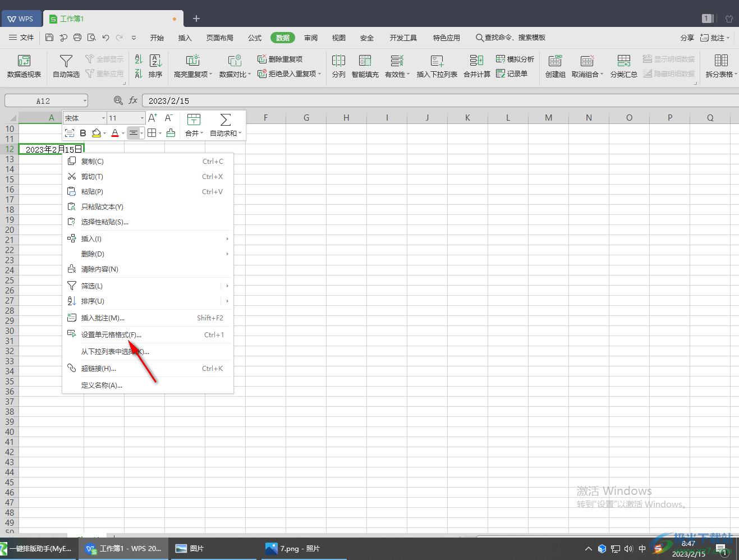Click the 查找命令、搜索模板 search box
The height and width of the screenshot is (560, 739).
[x=511, y=38]
